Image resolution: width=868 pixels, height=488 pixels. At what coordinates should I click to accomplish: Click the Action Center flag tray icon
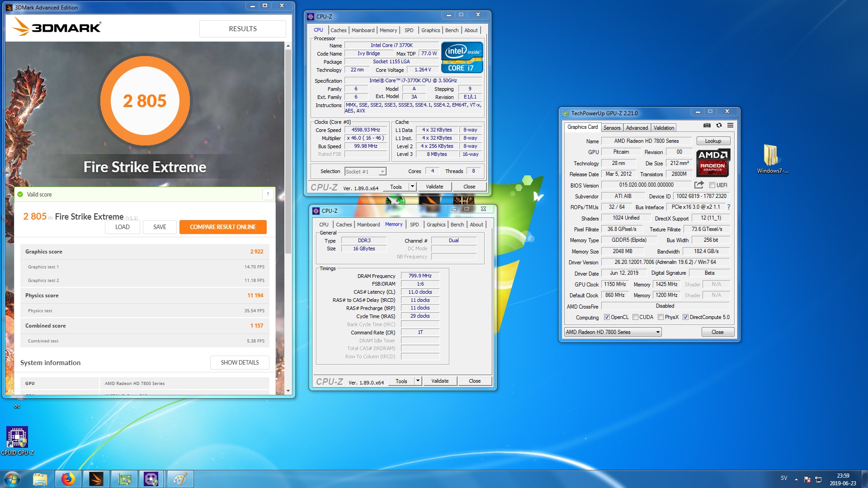pos(807,479)
